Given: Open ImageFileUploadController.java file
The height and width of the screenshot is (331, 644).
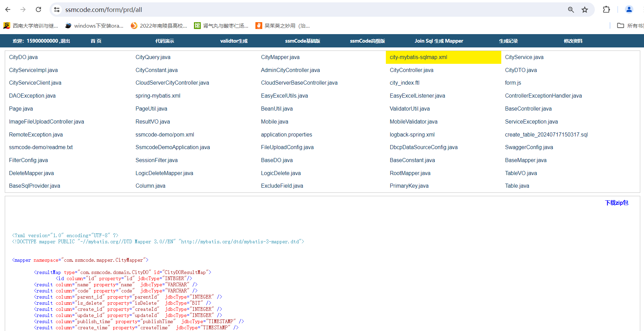Looking at the screenshot, I should [x=46, y=122].
